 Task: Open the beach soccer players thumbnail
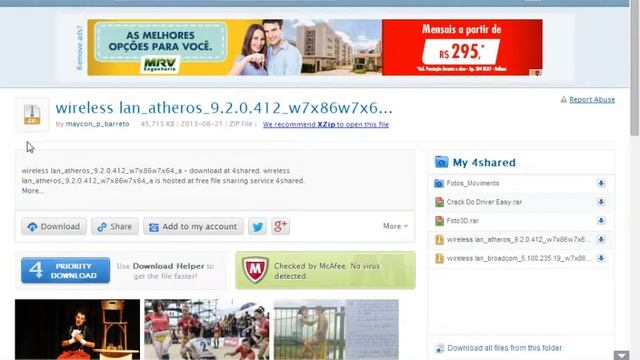207,329
